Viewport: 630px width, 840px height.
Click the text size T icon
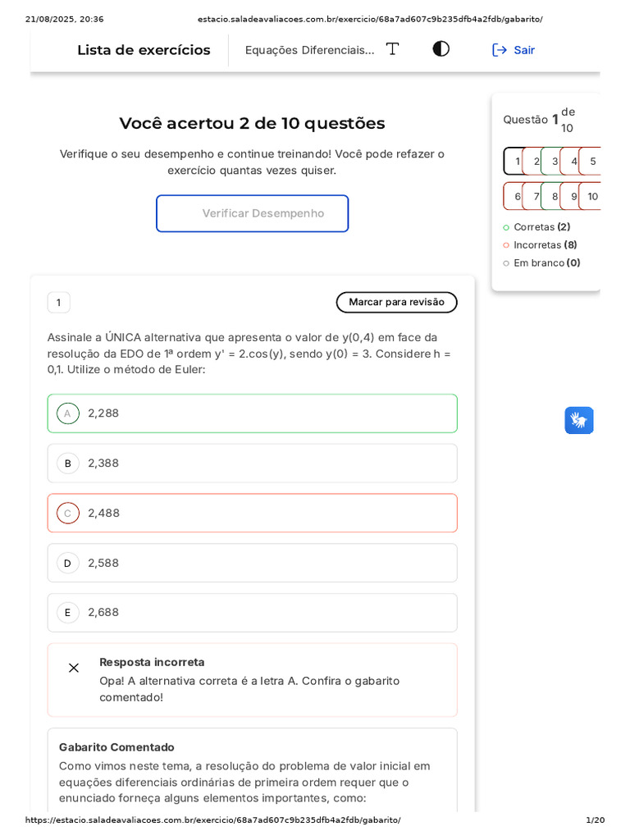[392, 49]
